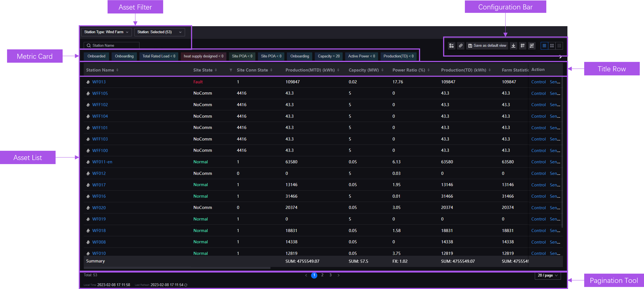Open the 20 / page size dropdown
644x289 pixels.
[548, 275]
